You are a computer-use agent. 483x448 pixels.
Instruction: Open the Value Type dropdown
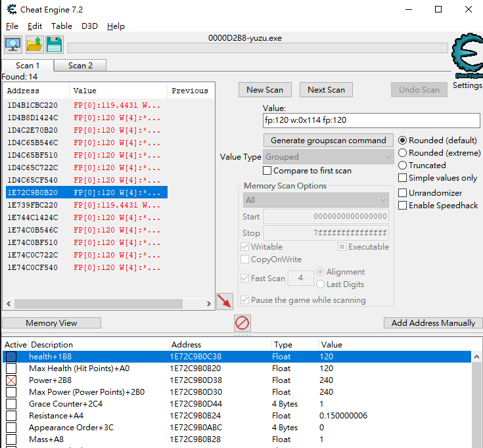pyautogui.click(x=329, y=157)
